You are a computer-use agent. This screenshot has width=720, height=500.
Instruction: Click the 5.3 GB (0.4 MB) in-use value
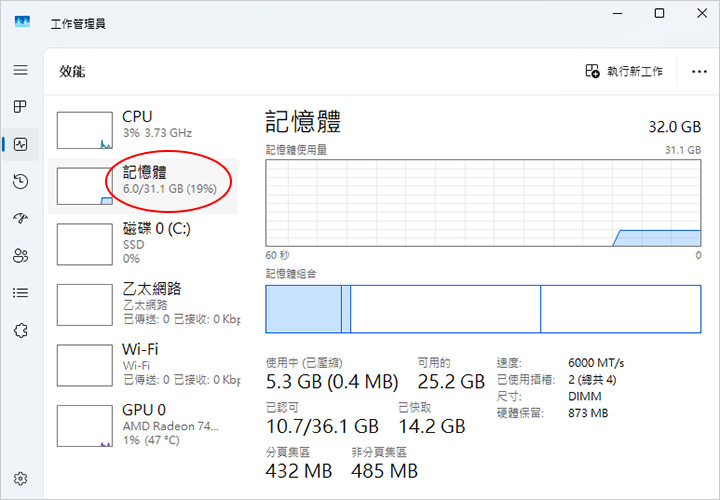click(x=332, y=382)
